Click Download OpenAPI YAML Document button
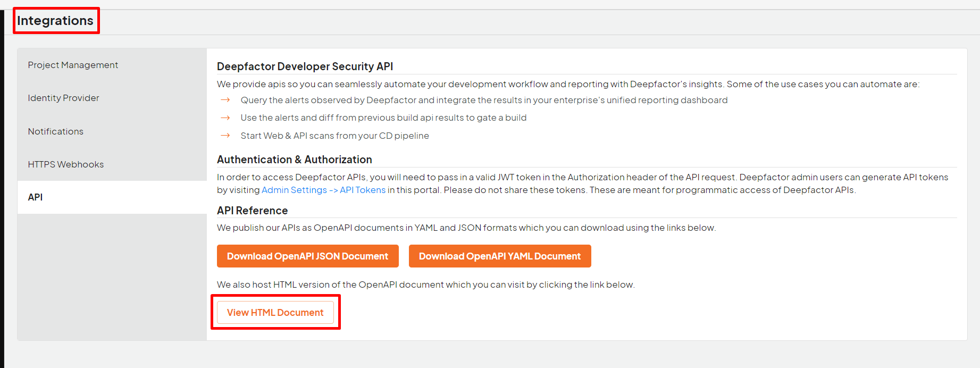Viewport: 980px width, 368px height. (x=500, y=256)
